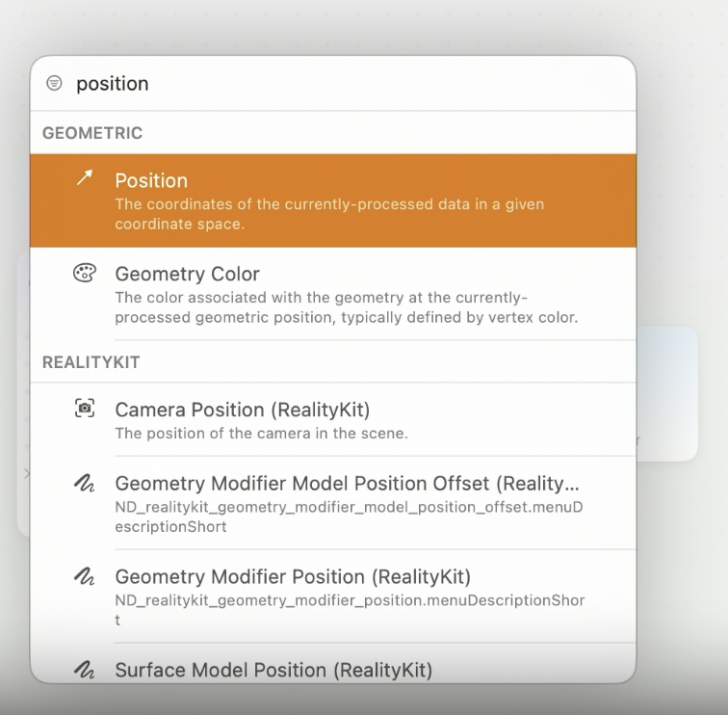
Task: Choose Geometry Modifier Position (RealityKit)
Action: [x=333, y=596]
